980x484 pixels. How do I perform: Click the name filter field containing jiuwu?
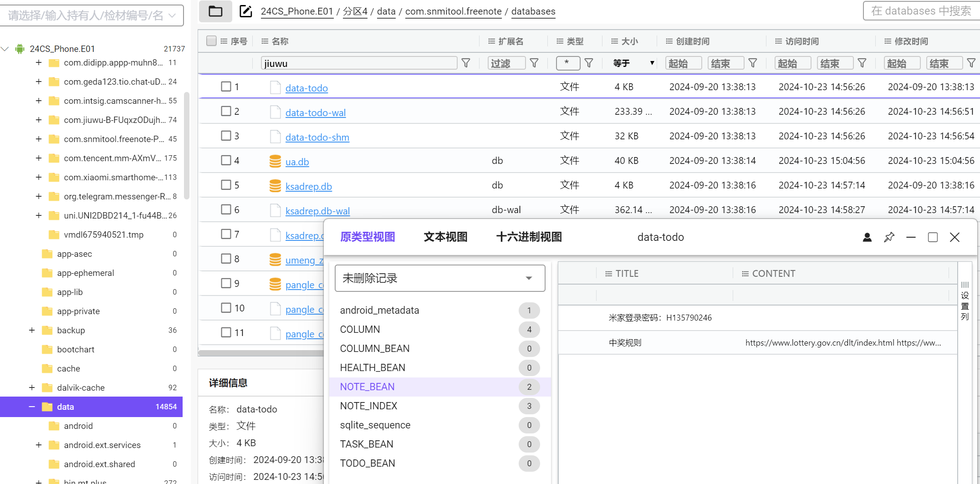point(359,63)
